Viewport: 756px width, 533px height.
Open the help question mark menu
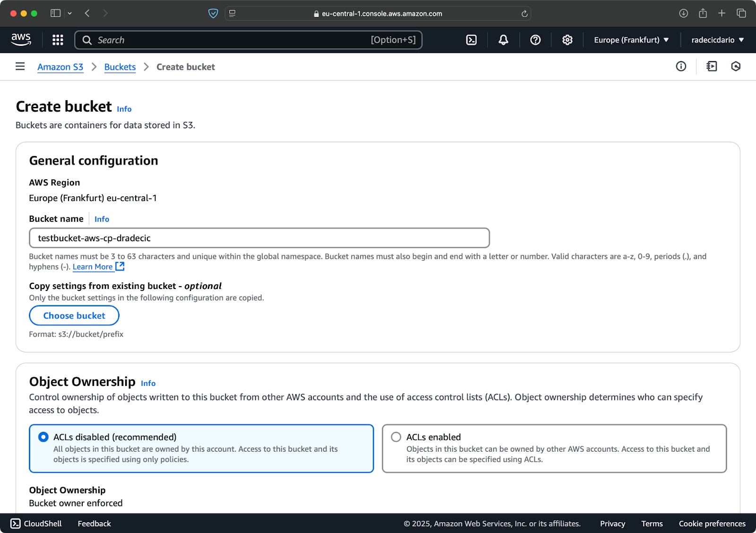[x=535, y=40]
